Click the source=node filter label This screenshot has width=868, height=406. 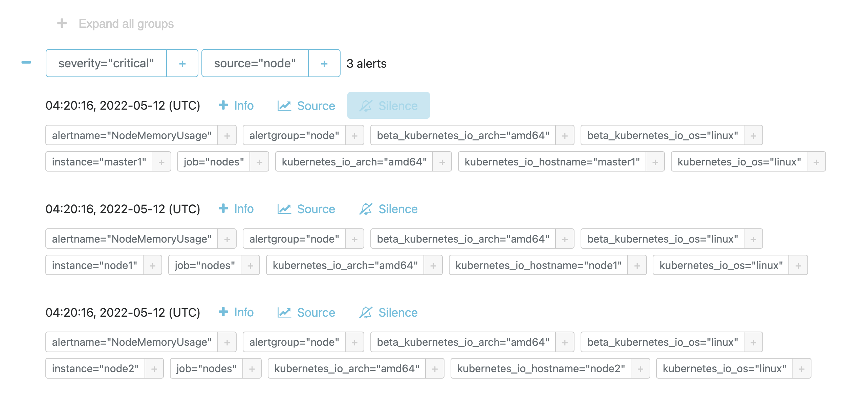click(x=255, y=63)
